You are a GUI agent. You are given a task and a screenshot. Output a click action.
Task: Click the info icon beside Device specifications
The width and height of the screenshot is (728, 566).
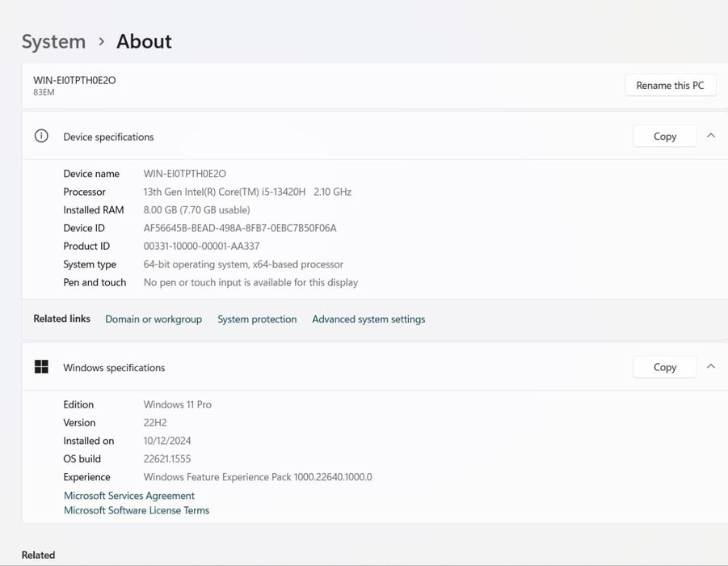(41, 136)
